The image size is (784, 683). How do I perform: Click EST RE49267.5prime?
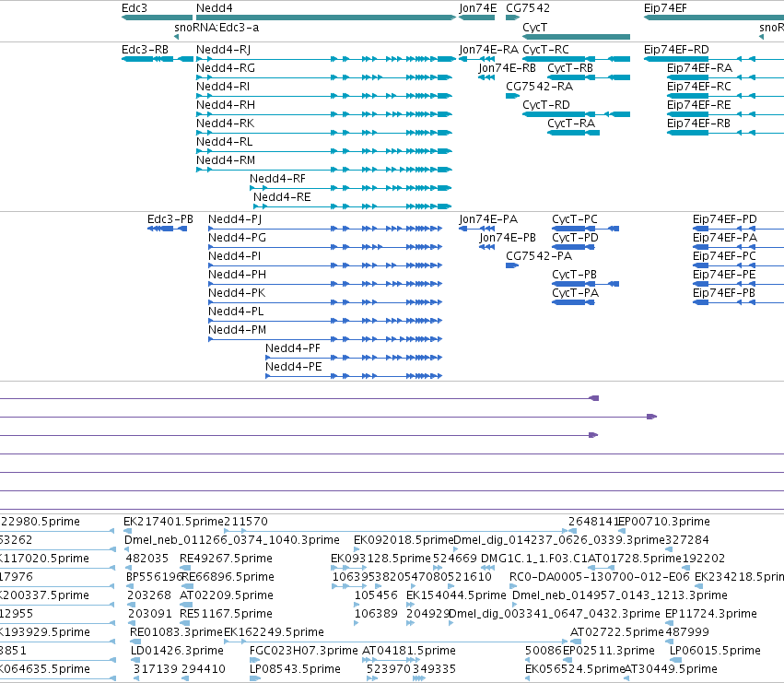coord(226,559)
